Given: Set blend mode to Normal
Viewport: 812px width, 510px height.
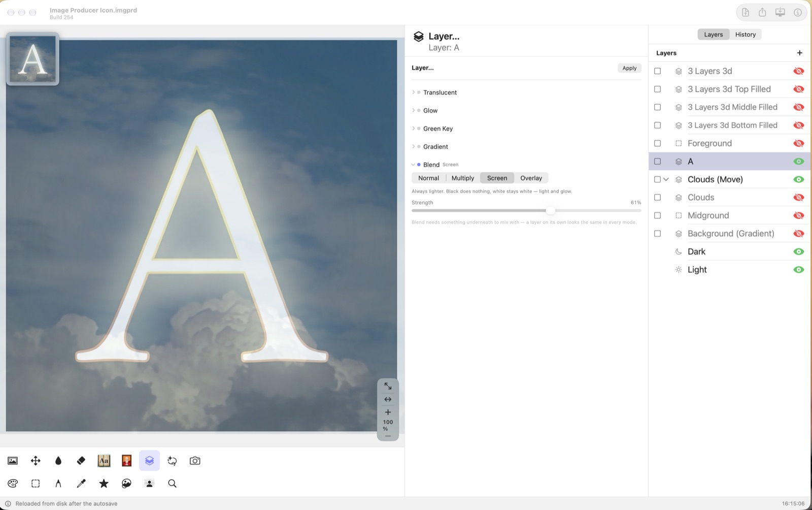Looking at the screenshot, I should pos(428,178).
